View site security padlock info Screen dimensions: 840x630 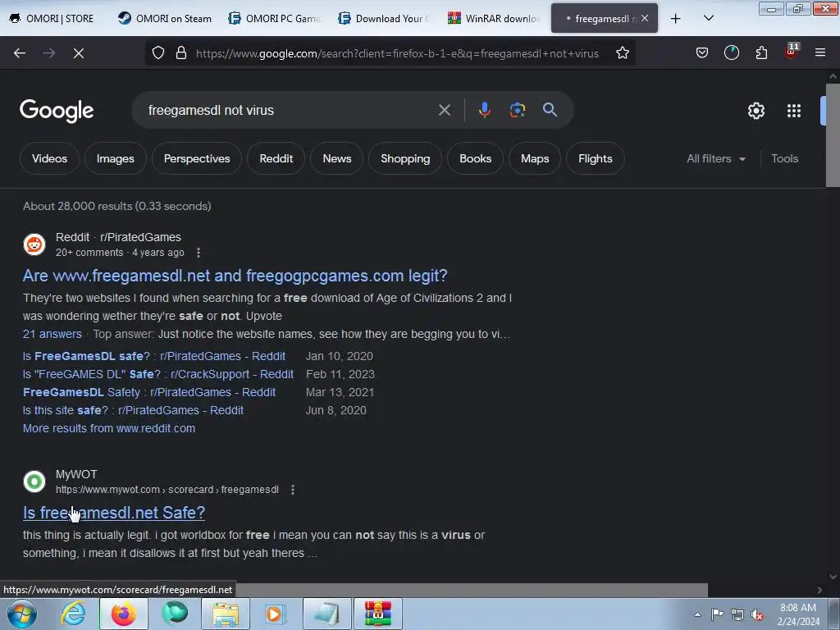click(x=181, y=53)
